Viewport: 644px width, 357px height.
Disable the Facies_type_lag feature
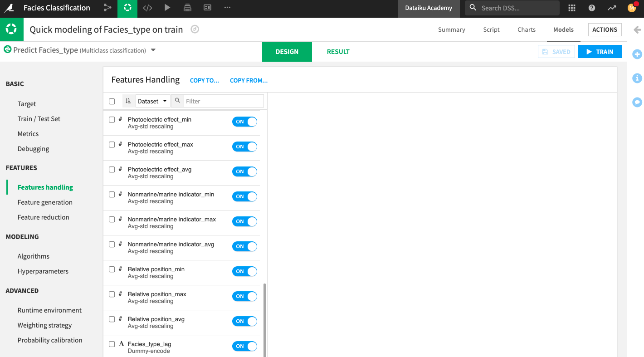coord(244,346)
